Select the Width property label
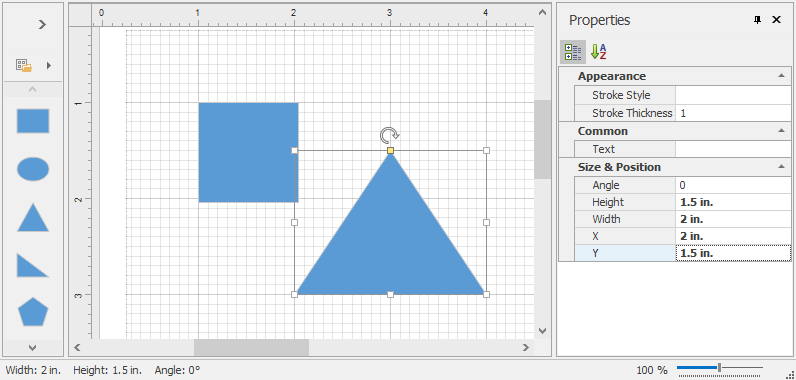 606,219
